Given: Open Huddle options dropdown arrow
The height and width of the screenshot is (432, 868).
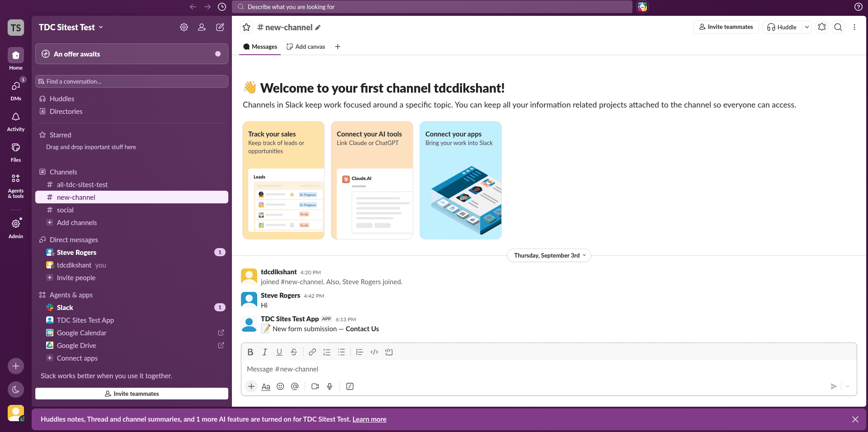Looking at the screenshot, I should pyautogui.click(x=807, y=27).
